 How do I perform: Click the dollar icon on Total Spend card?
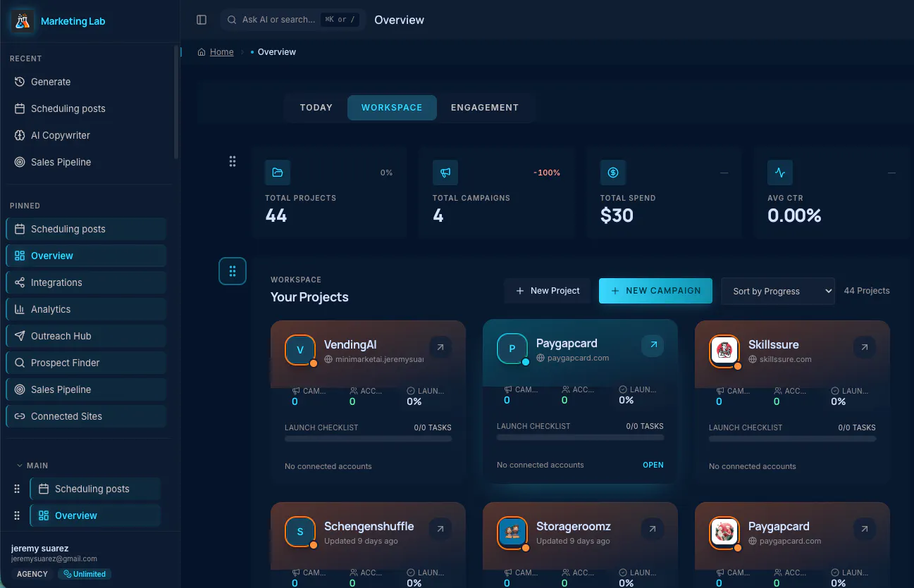tap(613, 173)
